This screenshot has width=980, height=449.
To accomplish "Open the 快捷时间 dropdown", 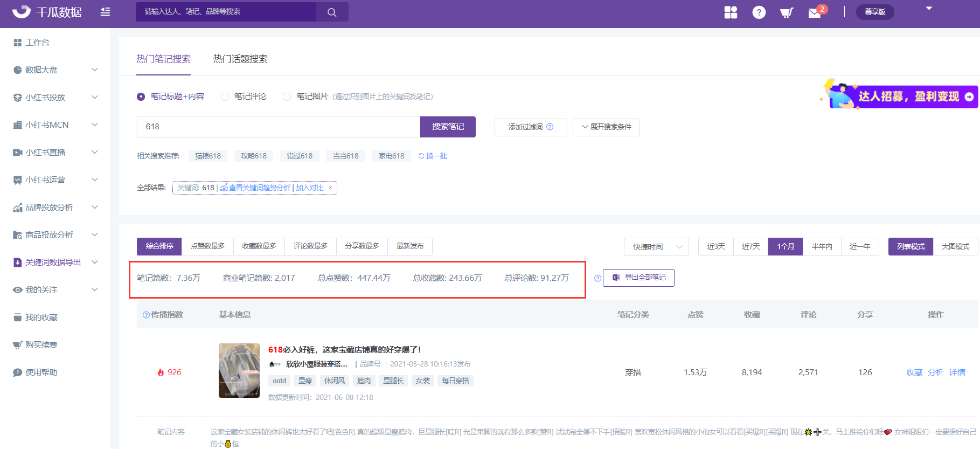I will [656, 247].
